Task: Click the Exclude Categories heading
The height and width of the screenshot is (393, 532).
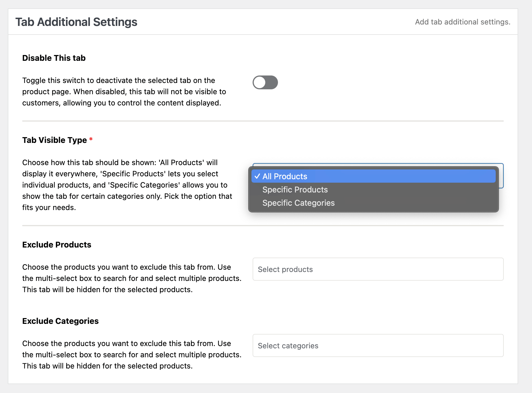Action: 60,321
